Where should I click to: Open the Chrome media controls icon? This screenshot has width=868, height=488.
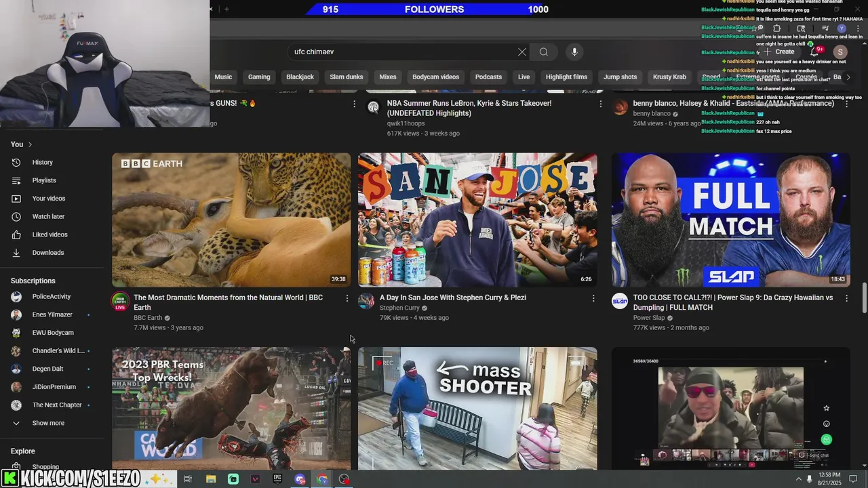point(825,28)
